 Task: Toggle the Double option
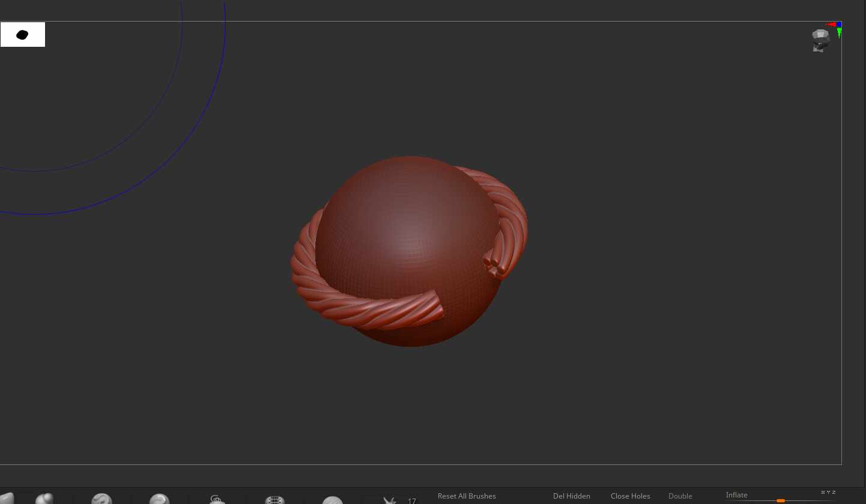click(680, 496)
